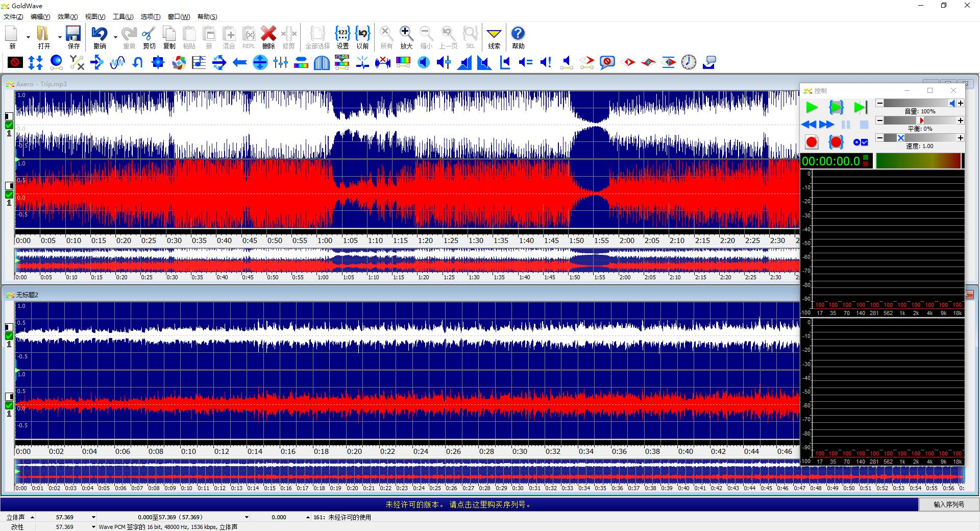
Task: Click the 保存 (Save) floppy disk icon
Action: 73,35
